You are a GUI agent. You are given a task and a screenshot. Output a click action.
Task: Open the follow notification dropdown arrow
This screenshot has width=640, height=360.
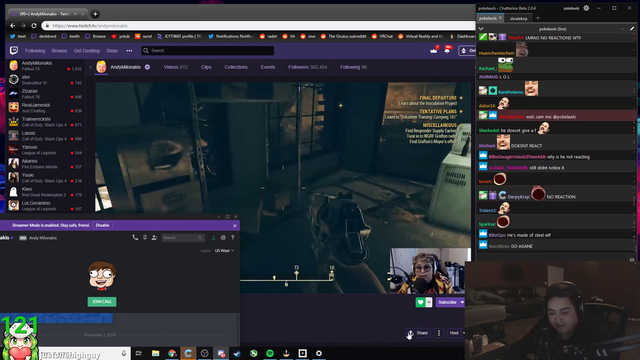click(429, 302)
